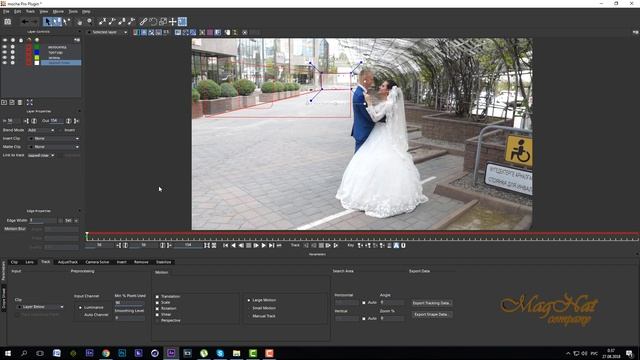The image size is (640, 360).
Task: Switch to the AdjustTrack tab
Action: [68, 262]
